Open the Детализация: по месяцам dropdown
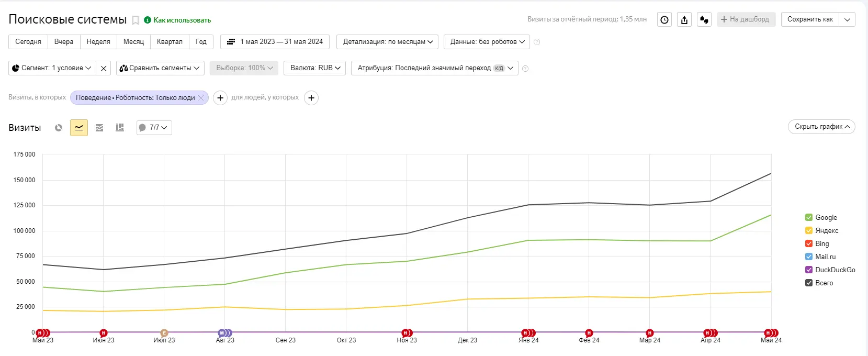This screenshot has width=868, height=356. (388, 42)
